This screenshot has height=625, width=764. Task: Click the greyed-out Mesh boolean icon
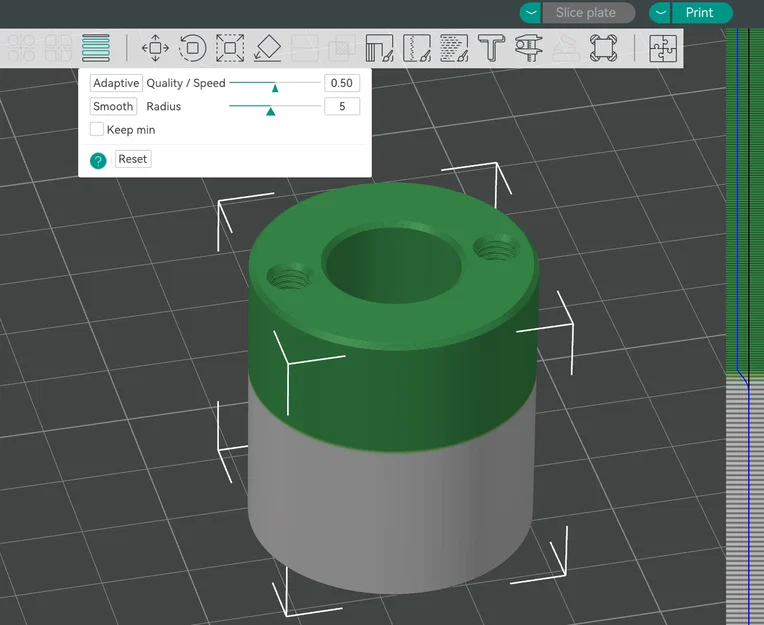point(342,48)
